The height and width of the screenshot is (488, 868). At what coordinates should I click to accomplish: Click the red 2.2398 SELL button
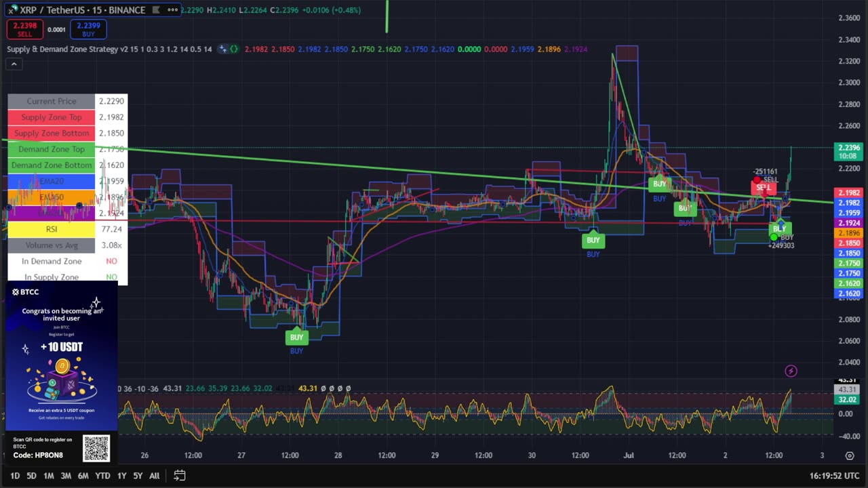24,29
